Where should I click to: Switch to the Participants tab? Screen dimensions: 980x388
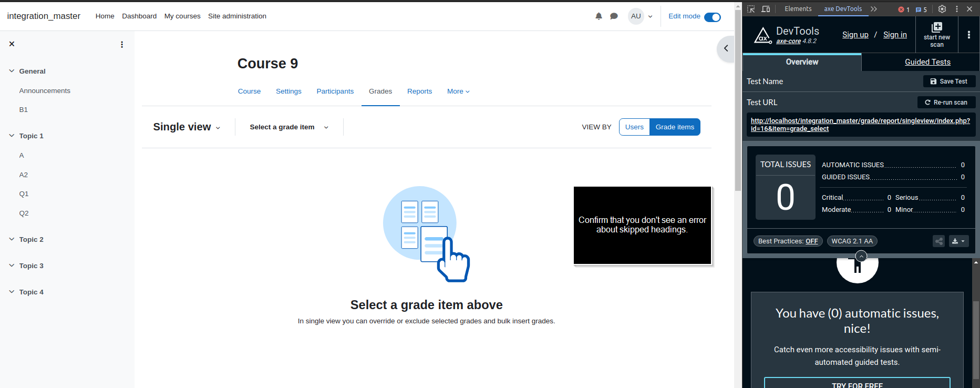pos(335,91)
